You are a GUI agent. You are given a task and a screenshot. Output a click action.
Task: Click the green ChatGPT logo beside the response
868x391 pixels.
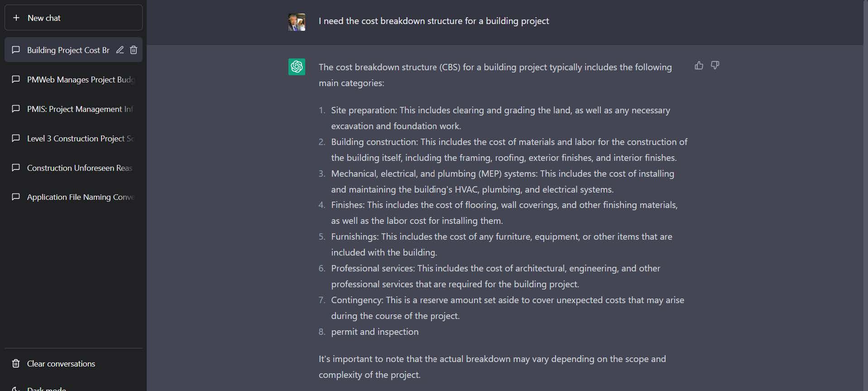click(297, 67)
